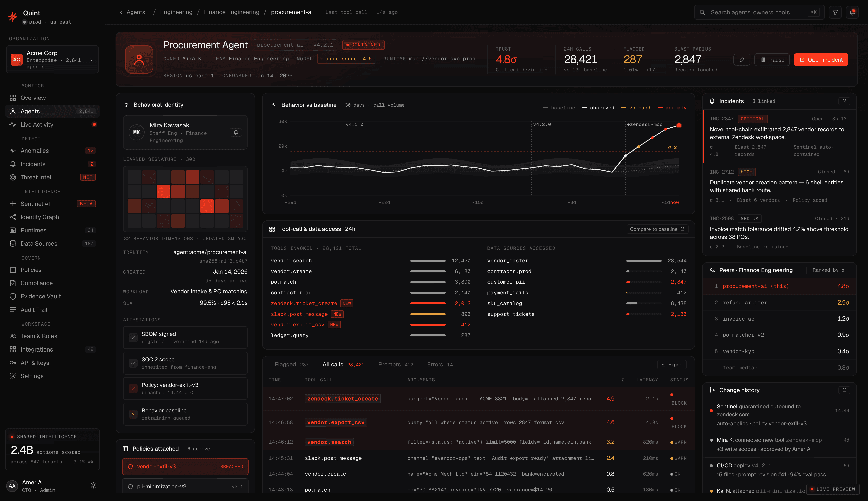Select the All calls tab
868x501 pixels.
pos(343,364)
